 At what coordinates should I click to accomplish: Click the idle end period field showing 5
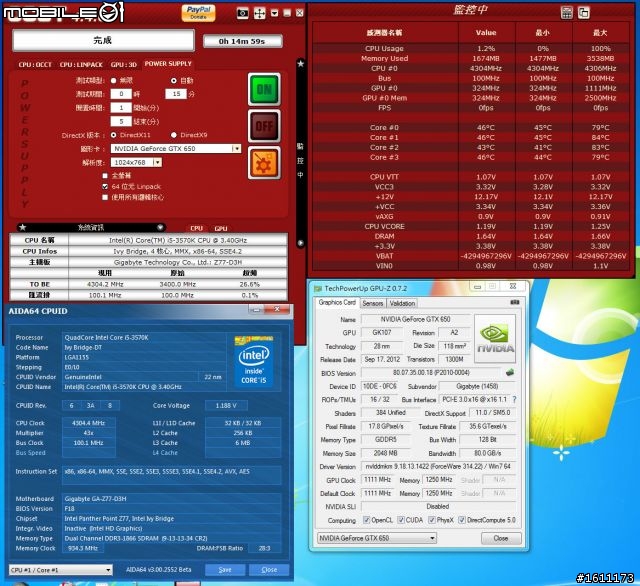pyautogui.click(x=121, y=121)
